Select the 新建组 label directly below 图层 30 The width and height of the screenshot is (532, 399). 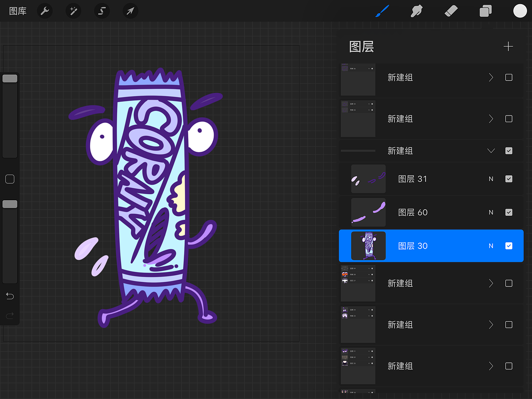400,283
